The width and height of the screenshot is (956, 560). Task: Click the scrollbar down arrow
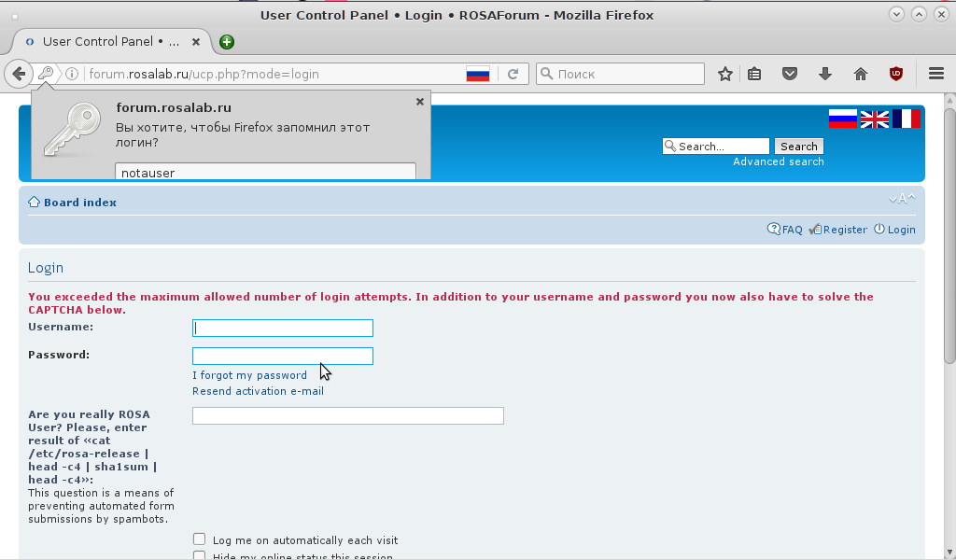pos(949,553)
